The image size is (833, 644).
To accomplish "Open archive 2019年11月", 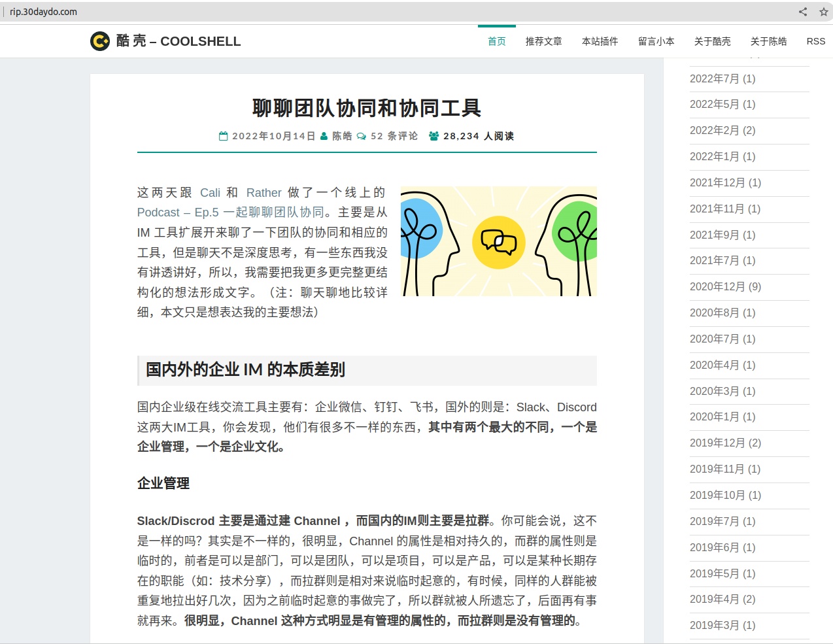I will (x=725, y=469).
